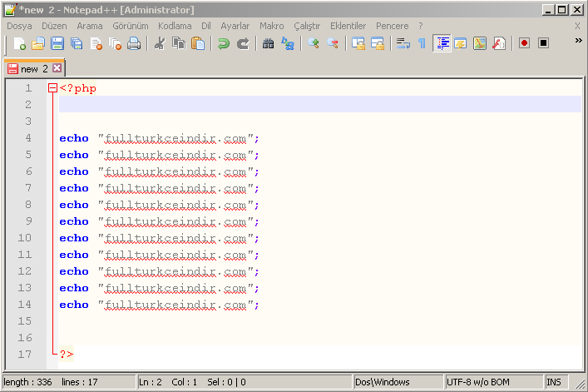Screen dimensions: 588x392
Task: Click line number 10 in the margin
Action: coord(25,238)
